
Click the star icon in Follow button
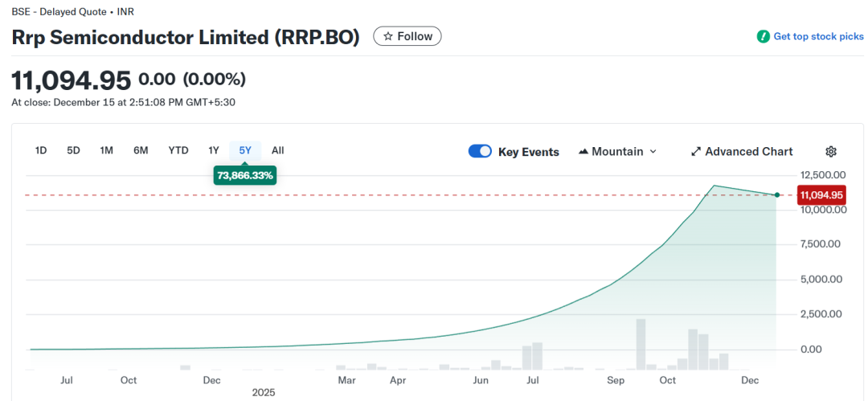[388, 36]
